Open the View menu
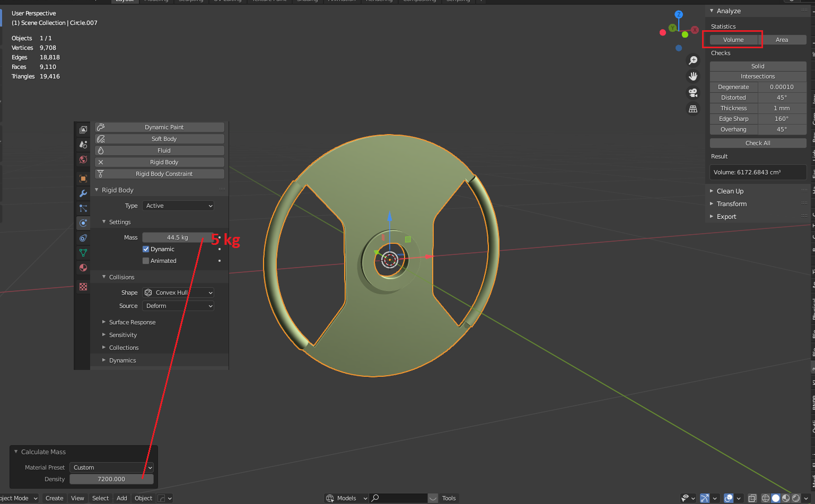The height and width of the screenshot is (504, 815). (x=77, y=498)
